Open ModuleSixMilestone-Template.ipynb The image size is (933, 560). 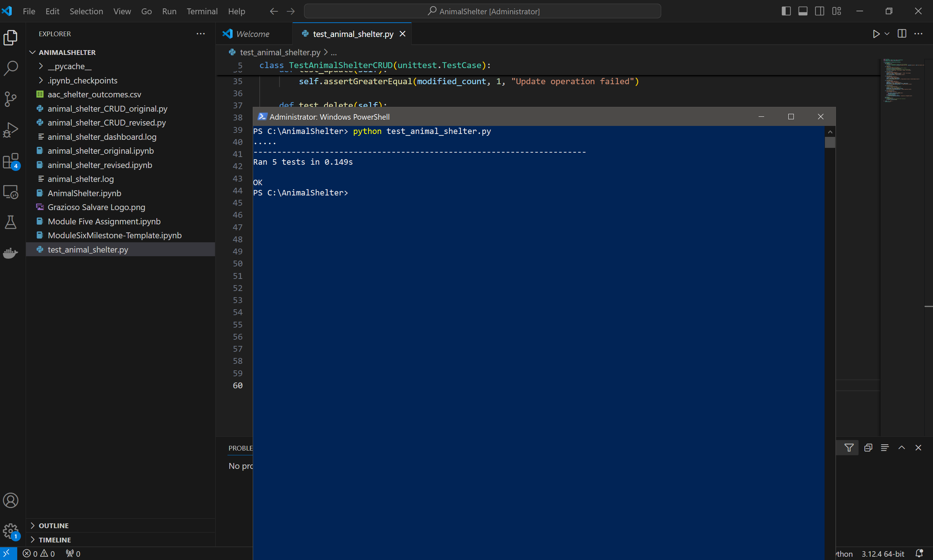(x=115, y=235)
